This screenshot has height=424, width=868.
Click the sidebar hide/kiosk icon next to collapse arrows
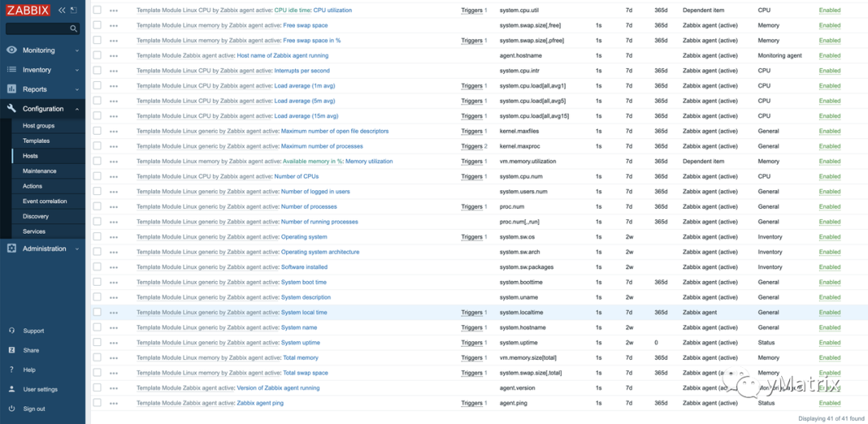pyautogui.click(x=74, y=10)
